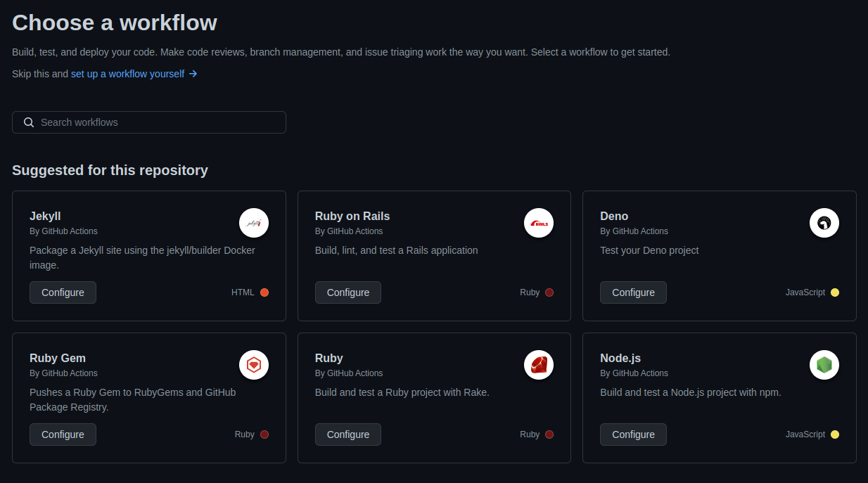Viewport: 868px width, 483px height.
Task: Click the Jekyll logo icon
Action: pos(254,223)
